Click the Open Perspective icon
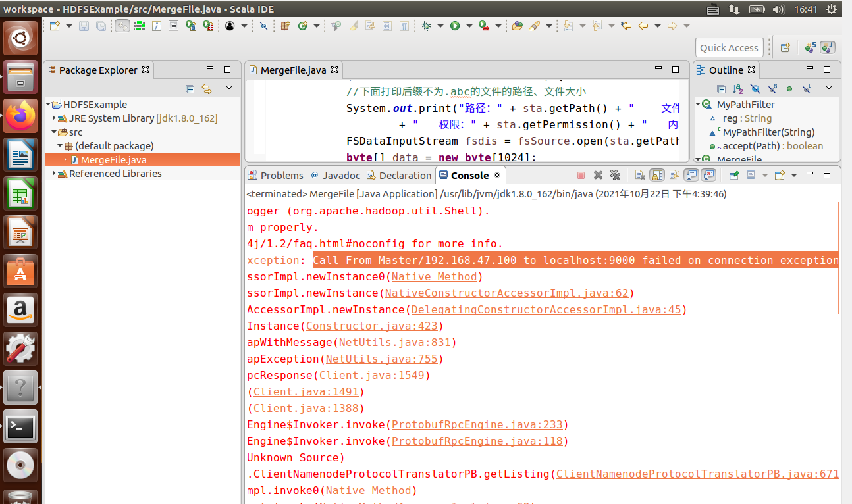Image resolution: width=852 pixels, height=504 pixels. (x=785, y=47)
